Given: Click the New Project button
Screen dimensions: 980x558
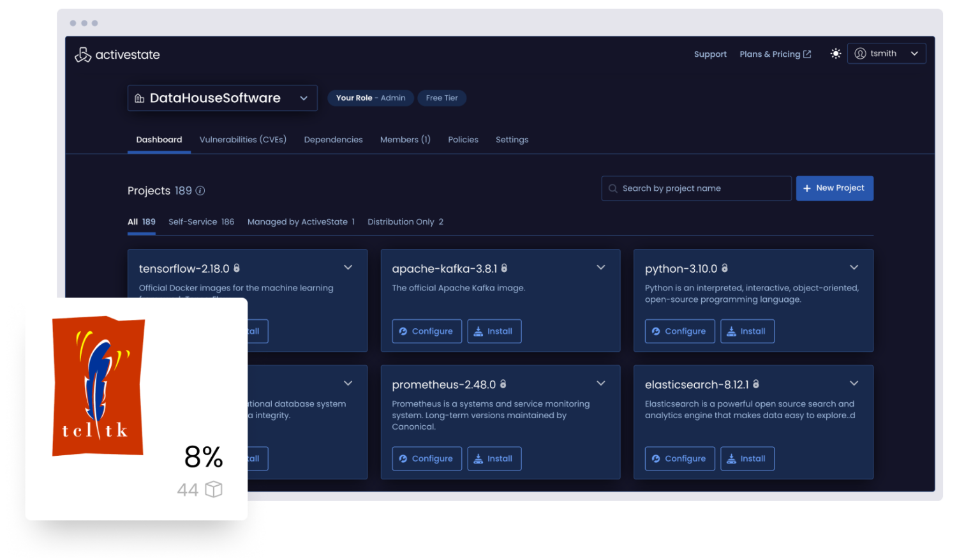Looking at the screenshot, I should [x=835, y=188].
